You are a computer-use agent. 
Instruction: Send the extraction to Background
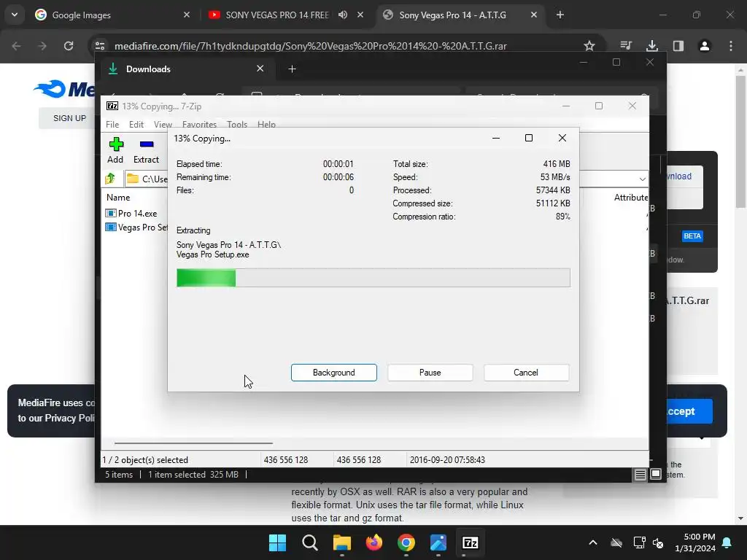click(x=334, y=373)
